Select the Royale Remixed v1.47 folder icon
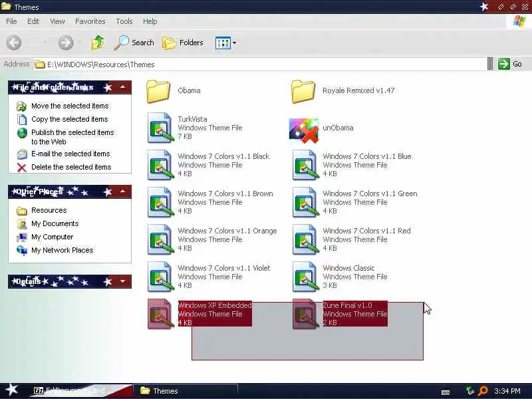532x399 pixels. click(303, 91)
